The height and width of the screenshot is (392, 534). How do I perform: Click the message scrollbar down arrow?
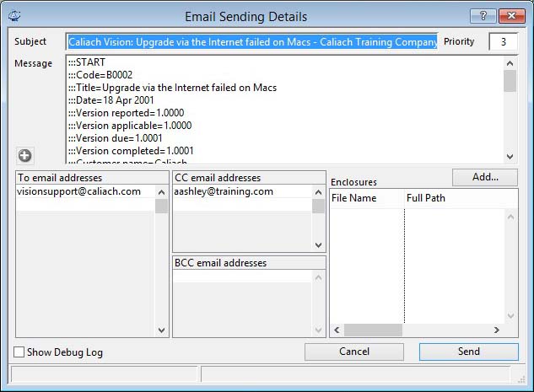point(510,157)
